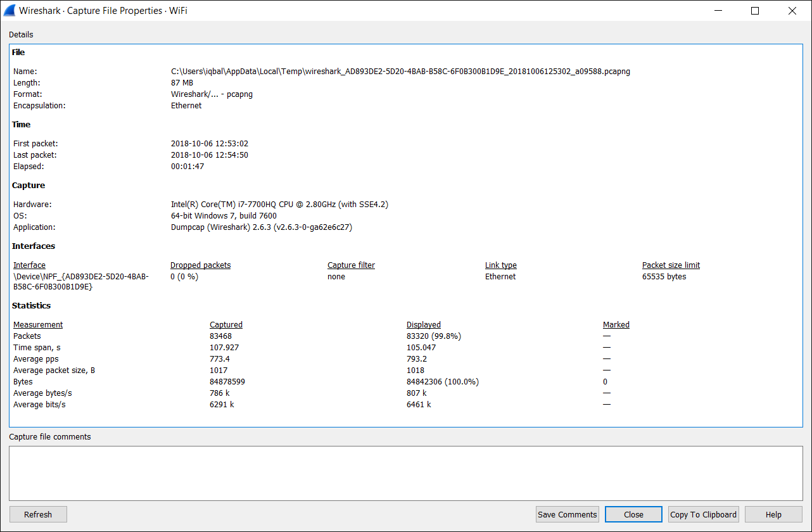Click the Capture filter column header
The image size is (812, 532).
[x=351, y=265]
